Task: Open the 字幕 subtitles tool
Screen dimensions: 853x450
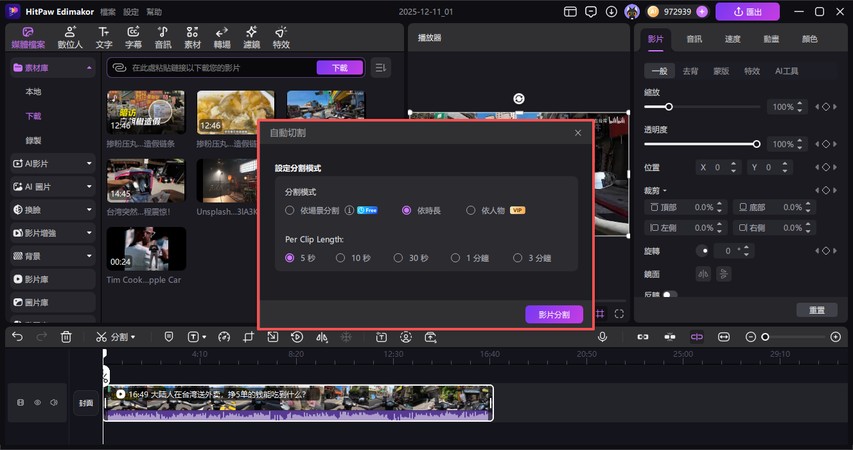Action: click(133, 38)
